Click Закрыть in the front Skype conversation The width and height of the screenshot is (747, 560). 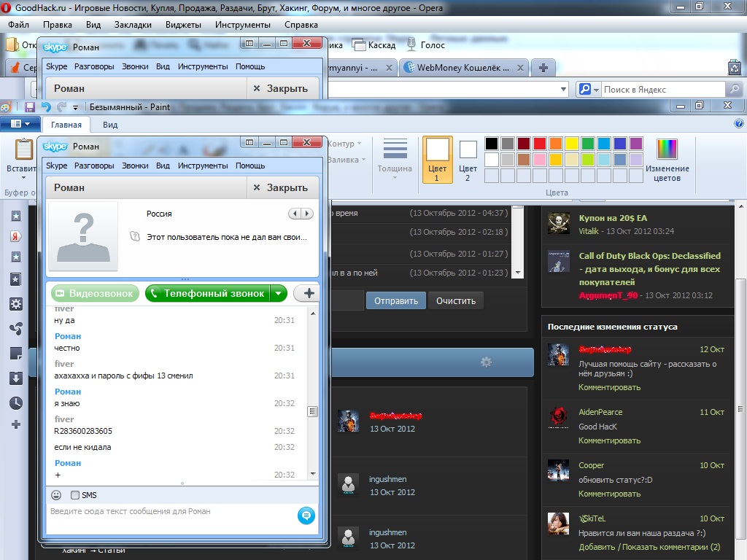pyautogui.click(x=281, y=187)
